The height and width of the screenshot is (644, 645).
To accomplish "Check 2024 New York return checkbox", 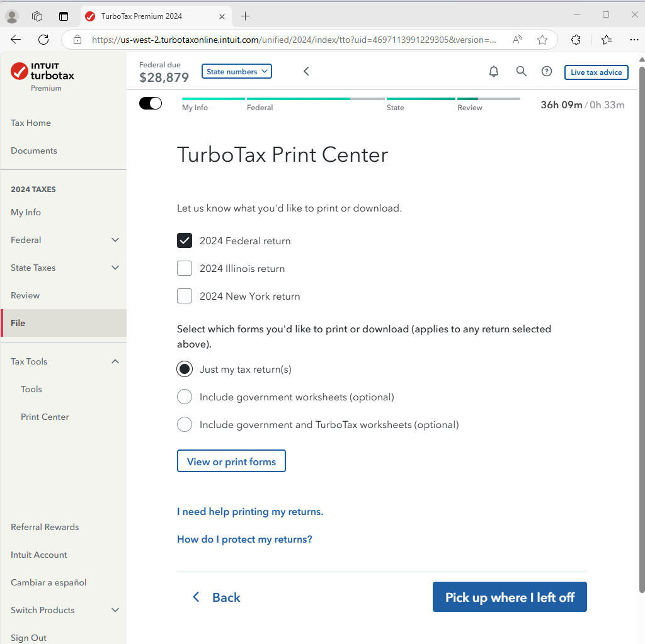I will pos(185,296).
